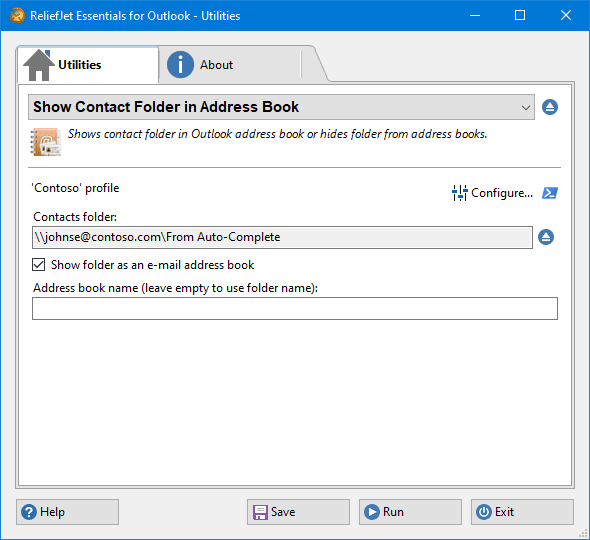Click the Contacts folder path field
Viewport: 590px width, 540px height.
click(x=282, y=237)
